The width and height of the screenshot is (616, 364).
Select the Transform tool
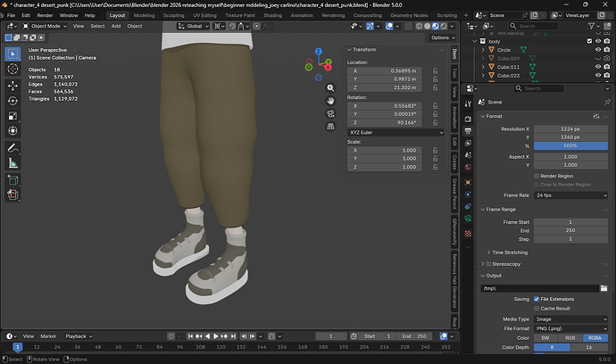13,131
